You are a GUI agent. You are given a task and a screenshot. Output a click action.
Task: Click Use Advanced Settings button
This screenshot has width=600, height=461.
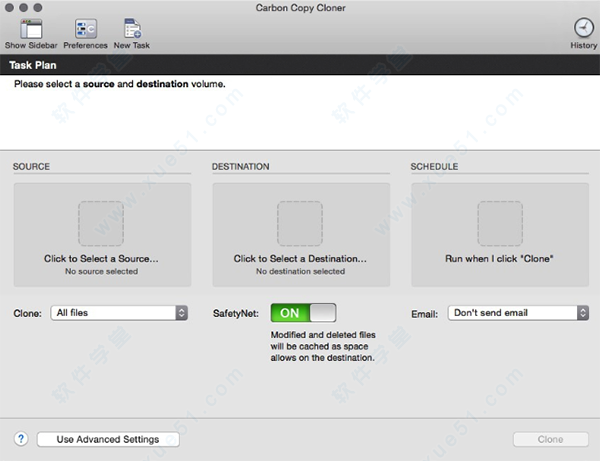[x=108, y=439]
